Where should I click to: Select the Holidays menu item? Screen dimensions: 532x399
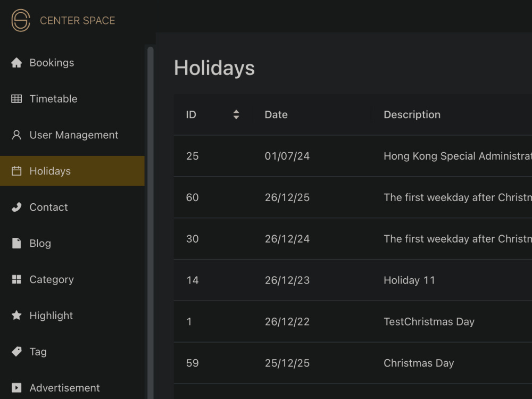[x=72, y=171]
